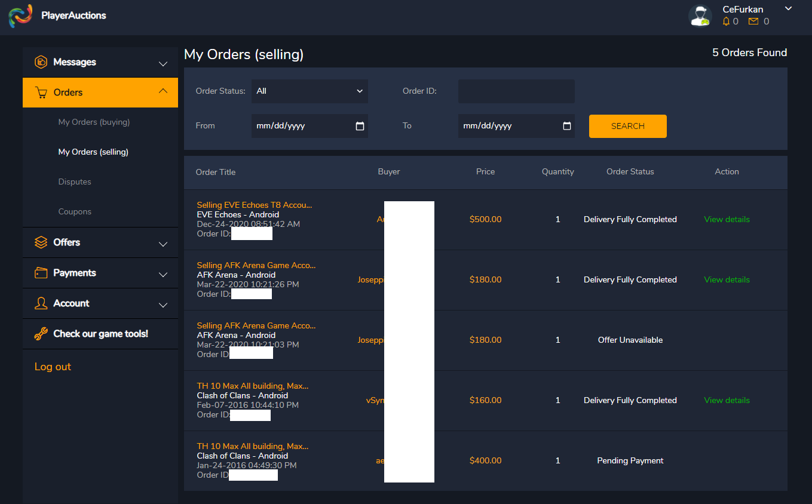This screenshot has width=812, height=504.
Task: Click the Account person icon
Action: [41, 303]
